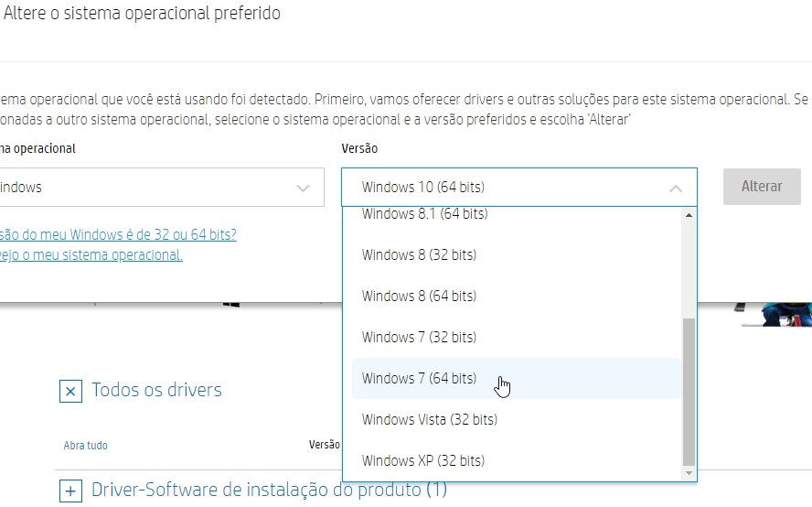The width and height of the screenshot is (812, 507).
Task: Select Windows XP (32 bits) entry
Action: pos(517,461)
